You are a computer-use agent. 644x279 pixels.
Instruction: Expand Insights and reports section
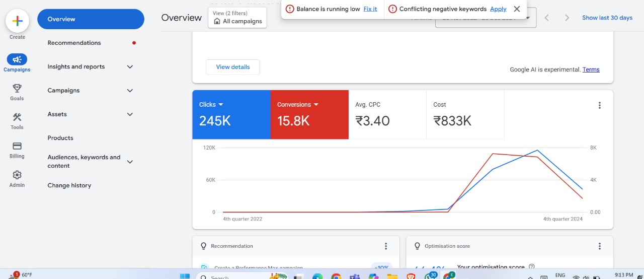(130, 67)
